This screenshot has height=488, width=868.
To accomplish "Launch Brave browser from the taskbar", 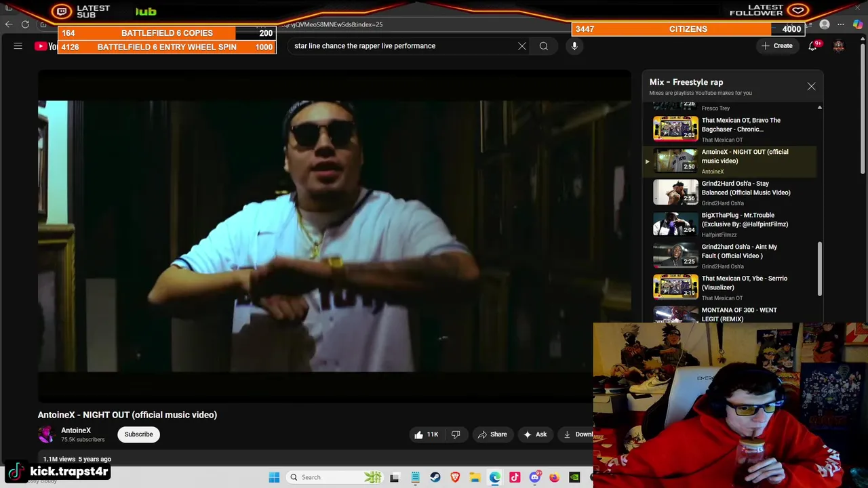I will tap(455, 477).
